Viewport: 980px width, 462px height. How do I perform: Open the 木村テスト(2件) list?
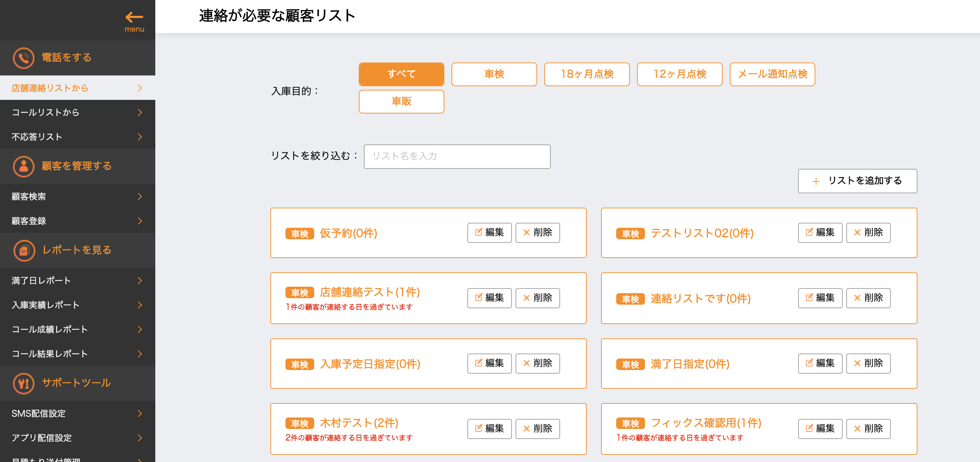(359, 423)
